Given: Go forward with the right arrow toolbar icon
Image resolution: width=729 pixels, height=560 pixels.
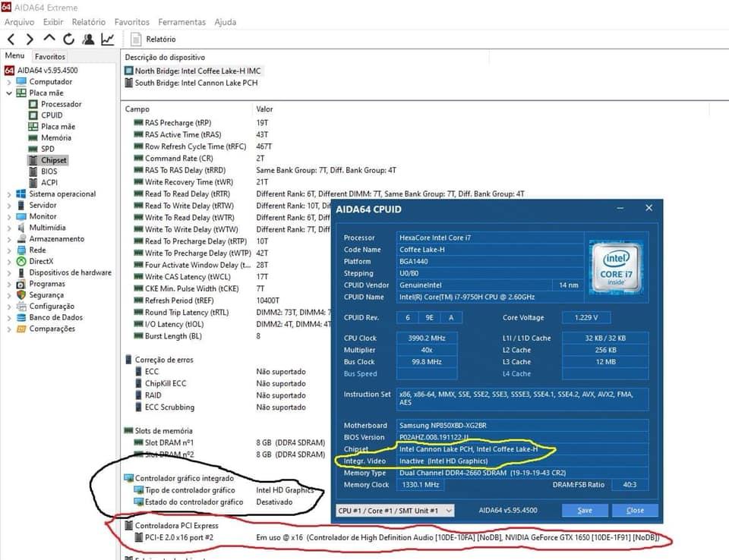Looking at the screenshot, I should click(x=30, y=39).
